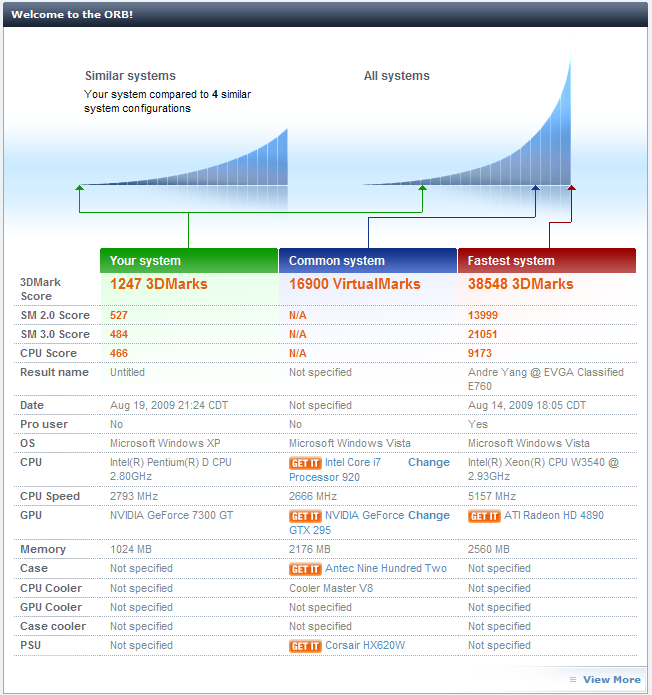This screenshot has height=695, width=652.
Task: Open the View More link
Action: point(612,679)
